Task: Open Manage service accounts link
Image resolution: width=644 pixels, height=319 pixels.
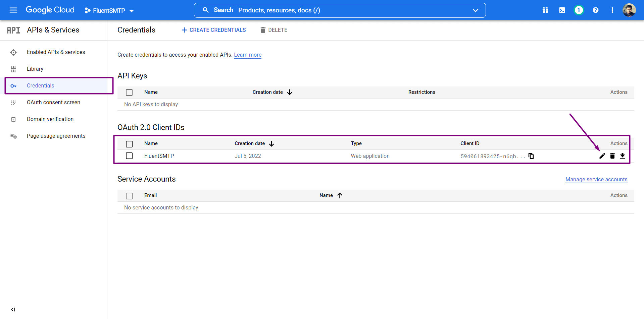Action: coord(596,179)
